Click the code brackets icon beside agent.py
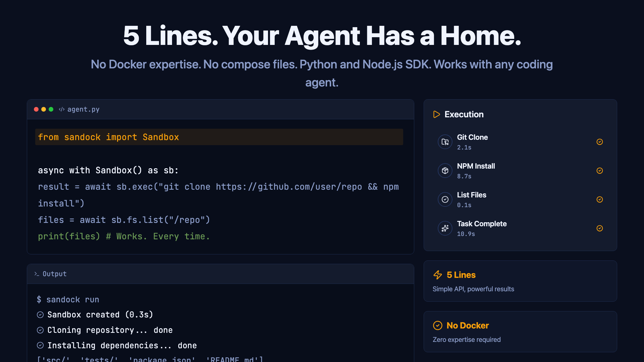 click(62, 109)
